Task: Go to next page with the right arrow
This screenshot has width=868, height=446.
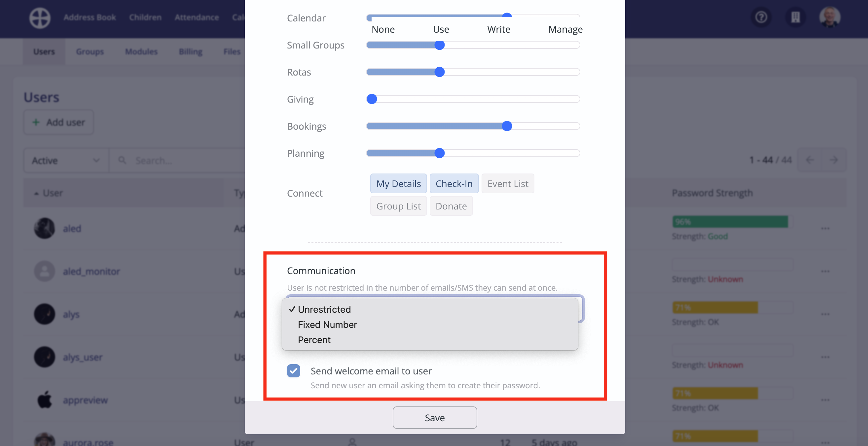Action: 834,160
